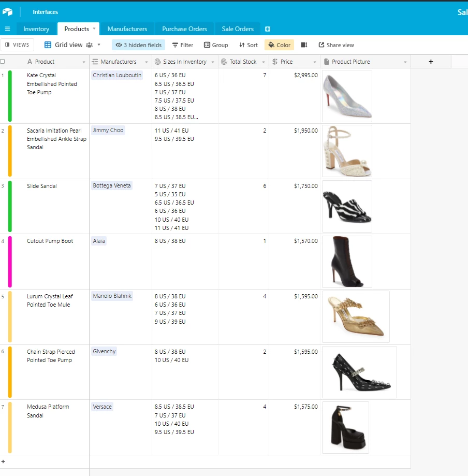Select the $2,995.00 price cell
This screenshot has width=468, height=476.
[295, 96]
